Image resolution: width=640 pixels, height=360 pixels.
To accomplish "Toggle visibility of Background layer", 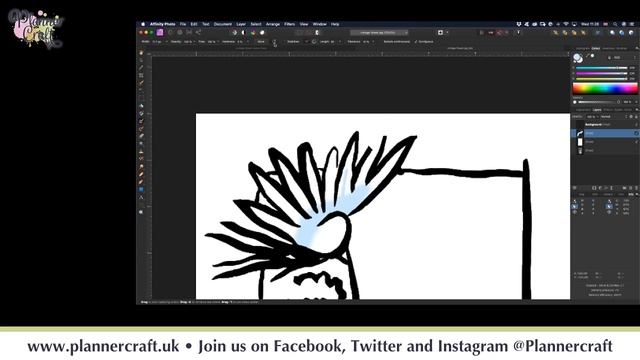I will (x=636, y=124).
